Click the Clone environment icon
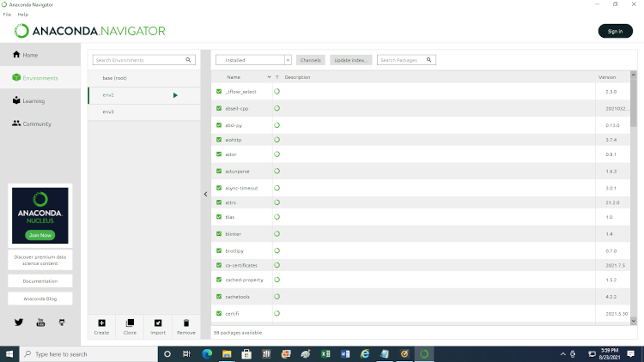This screenshot has height=362, width=644. tap(130, 323)
